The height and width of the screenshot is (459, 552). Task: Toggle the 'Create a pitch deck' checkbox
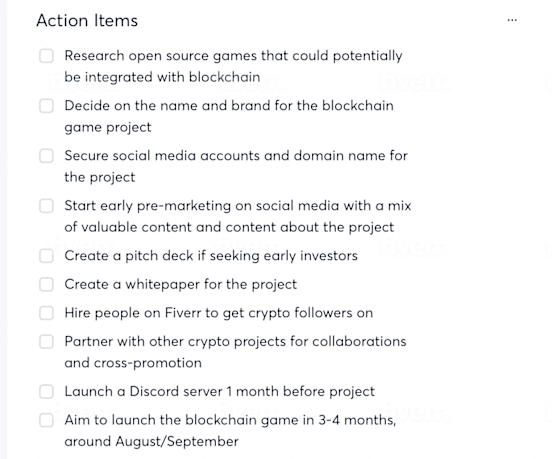46,256
